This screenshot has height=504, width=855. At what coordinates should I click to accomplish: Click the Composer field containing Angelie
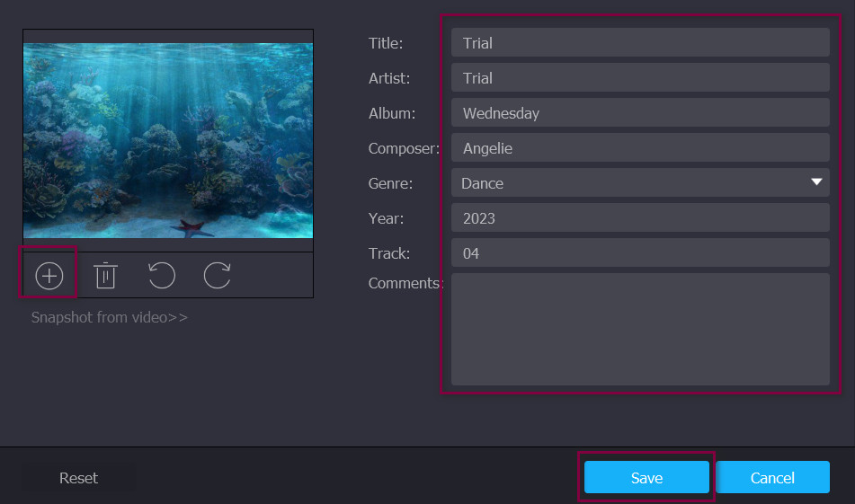pyautogui.click(x=639, y=148)
